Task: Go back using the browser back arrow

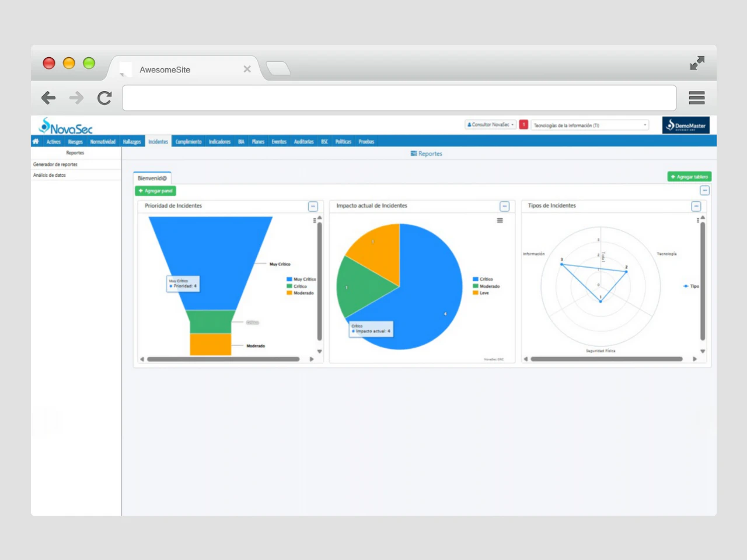Action: tap(48, 98)
